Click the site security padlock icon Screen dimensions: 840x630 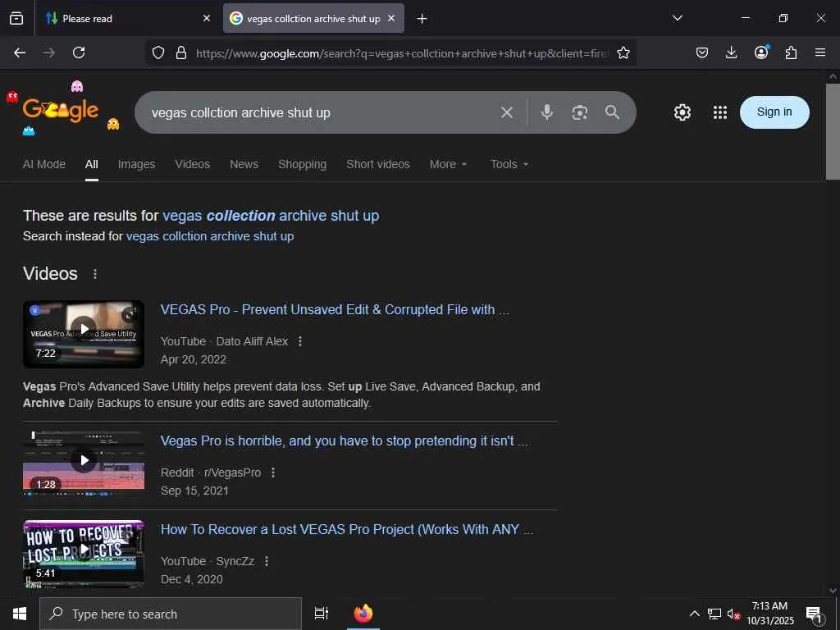click(181, 52)
